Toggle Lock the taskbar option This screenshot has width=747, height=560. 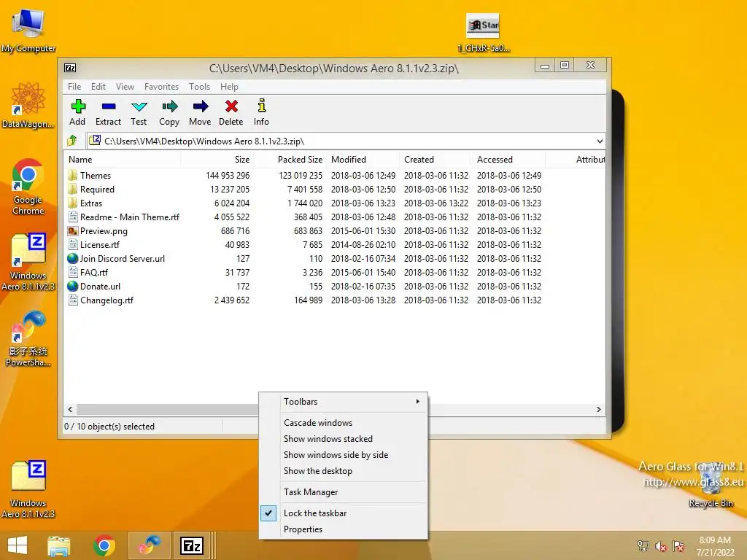point(343,513)
